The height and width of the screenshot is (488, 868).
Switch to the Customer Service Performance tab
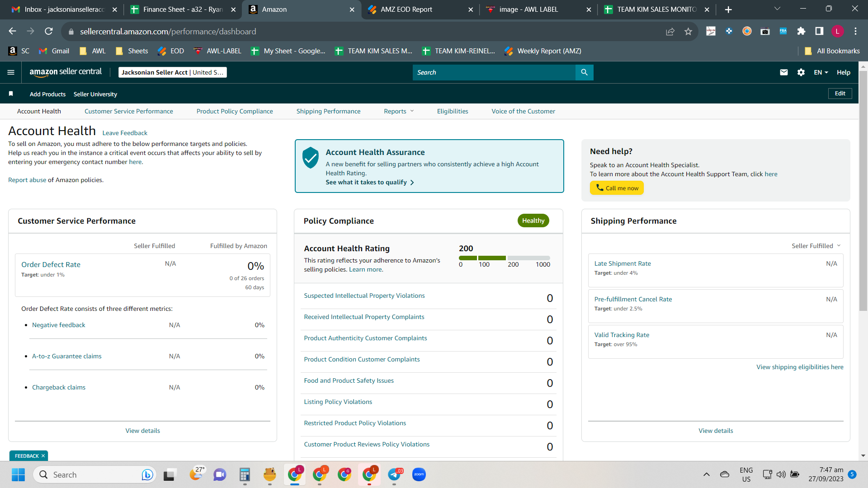[129, 111]
